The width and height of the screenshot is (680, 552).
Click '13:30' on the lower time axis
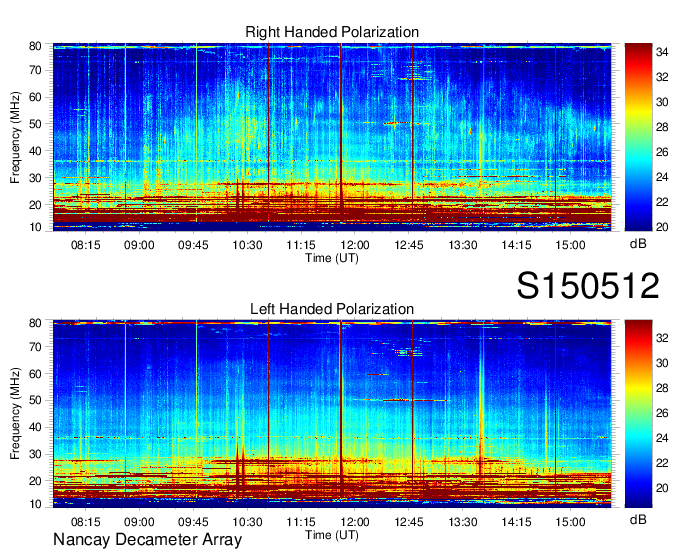(463, 522)
